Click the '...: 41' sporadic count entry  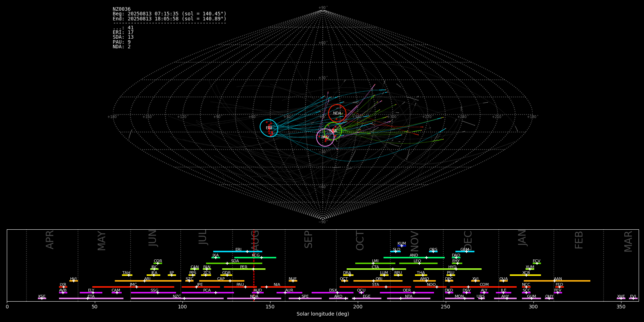click(x=123, y=28)
